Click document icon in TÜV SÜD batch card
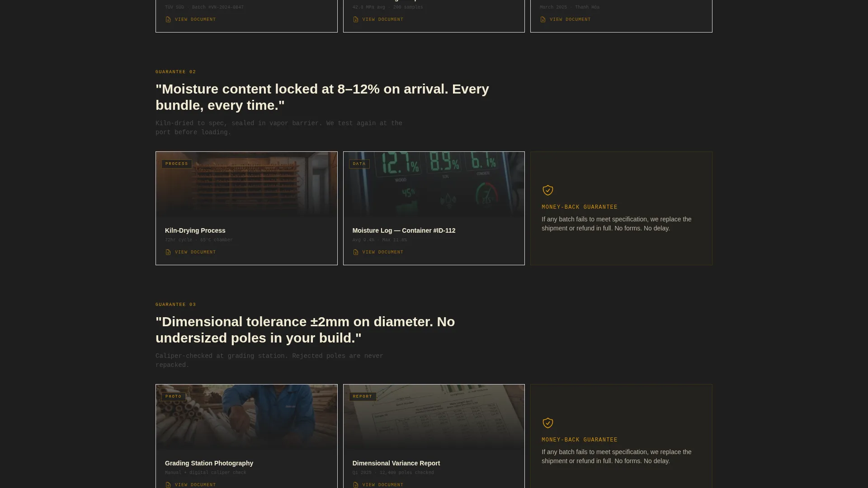This screenshot has width=868, height=488. click(168, 19)
